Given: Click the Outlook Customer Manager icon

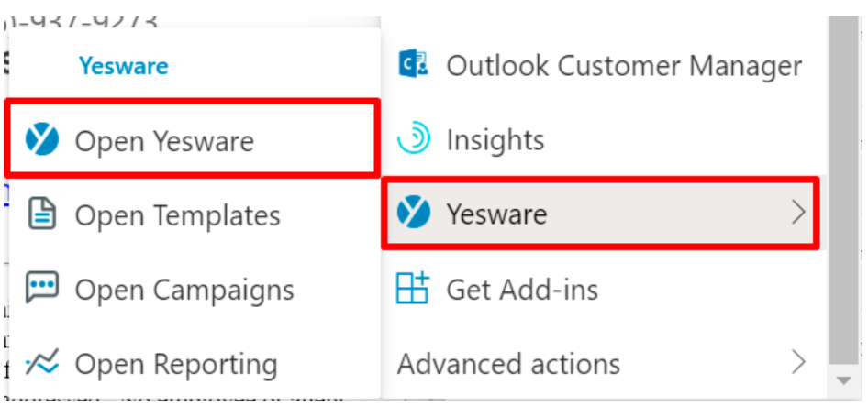Looking at the screenshot, I should coord(413,65).
